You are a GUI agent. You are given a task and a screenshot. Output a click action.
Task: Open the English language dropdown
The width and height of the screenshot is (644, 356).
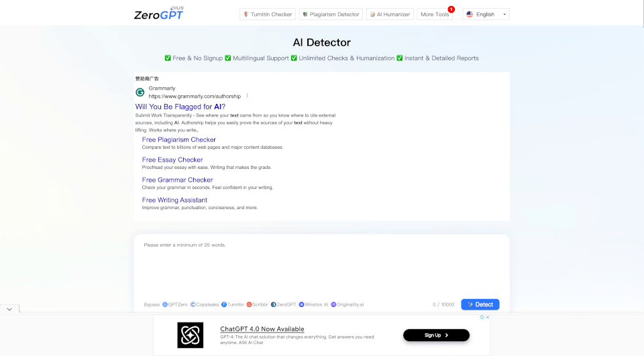pyautogui.click(x=486, y=14)
